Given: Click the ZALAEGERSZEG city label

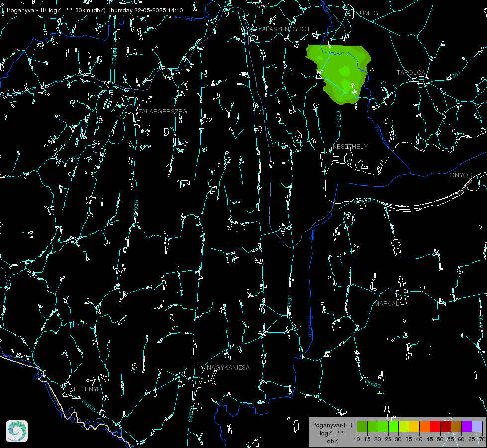Looking at the screenshot, I should 163,111.
